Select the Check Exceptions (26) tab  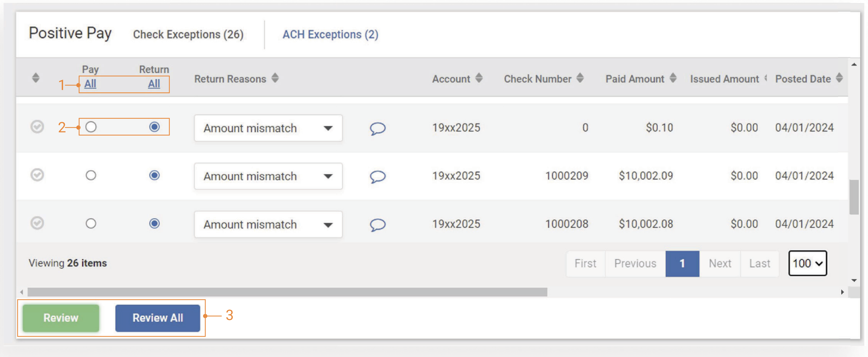(188, 35)
